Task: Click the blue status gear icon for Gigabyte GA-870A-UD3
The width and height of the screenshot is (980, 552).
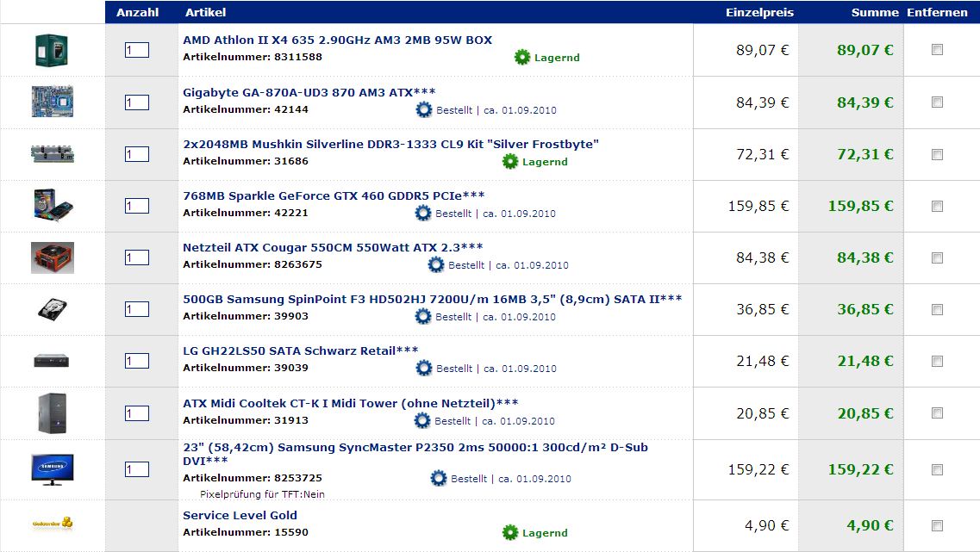Action: point(424,110)
